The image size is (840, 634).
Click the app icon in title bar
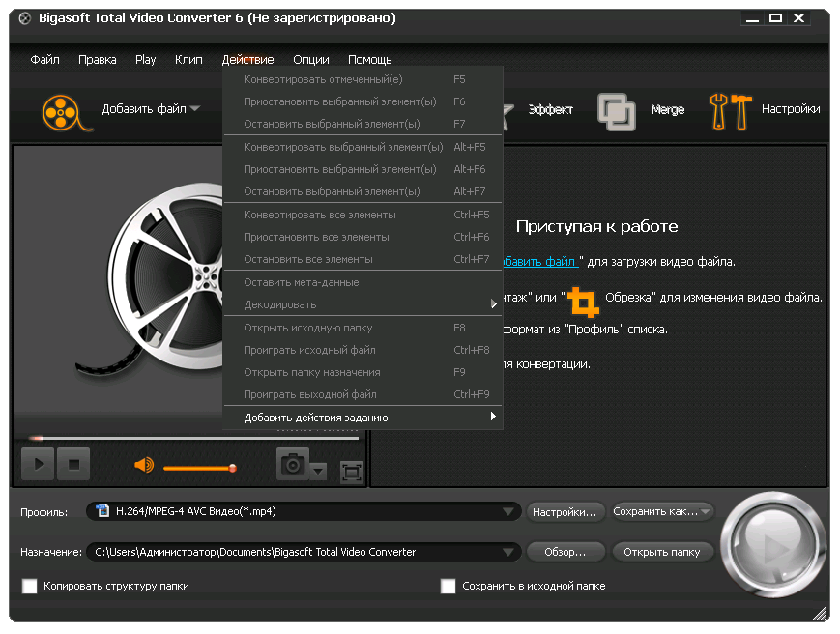(24, 18)
